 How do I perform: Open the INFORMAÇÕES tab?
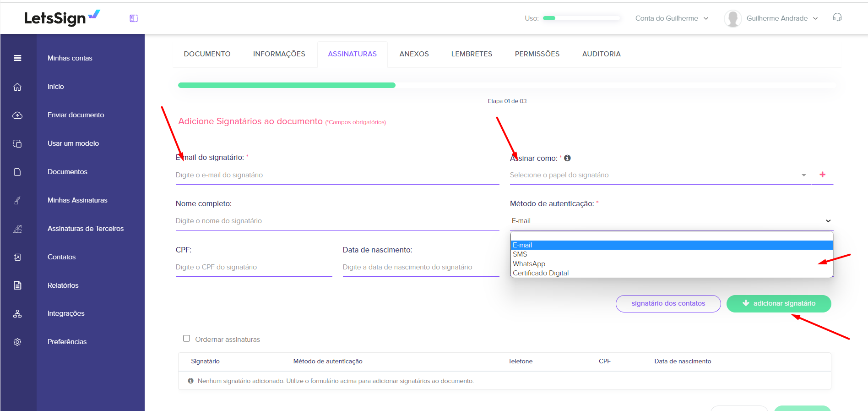click(279, 54)
